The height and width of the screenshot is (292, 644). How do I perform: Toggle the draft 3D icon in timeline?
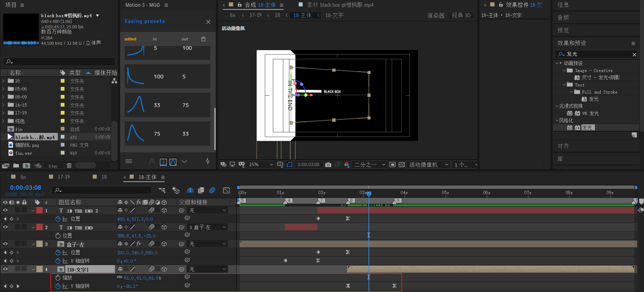click(176, 190)
